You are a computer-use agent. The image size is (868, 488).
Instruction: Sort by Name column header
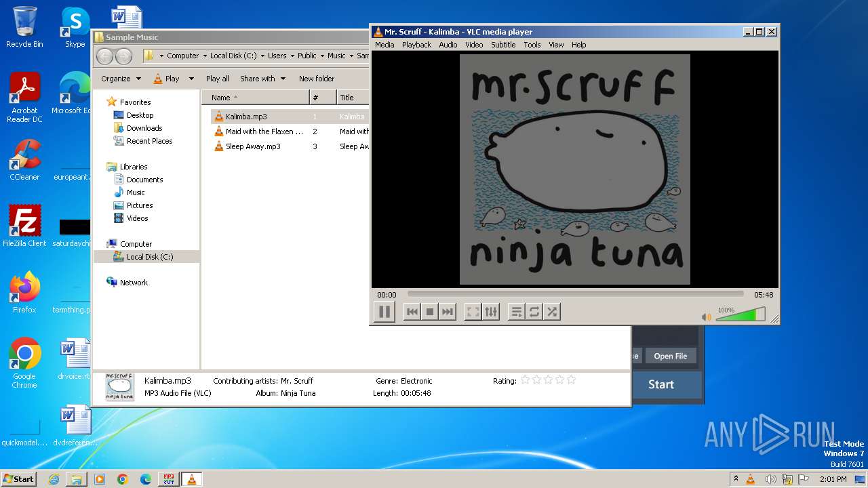pyautogui.click(x=256, y=98)
